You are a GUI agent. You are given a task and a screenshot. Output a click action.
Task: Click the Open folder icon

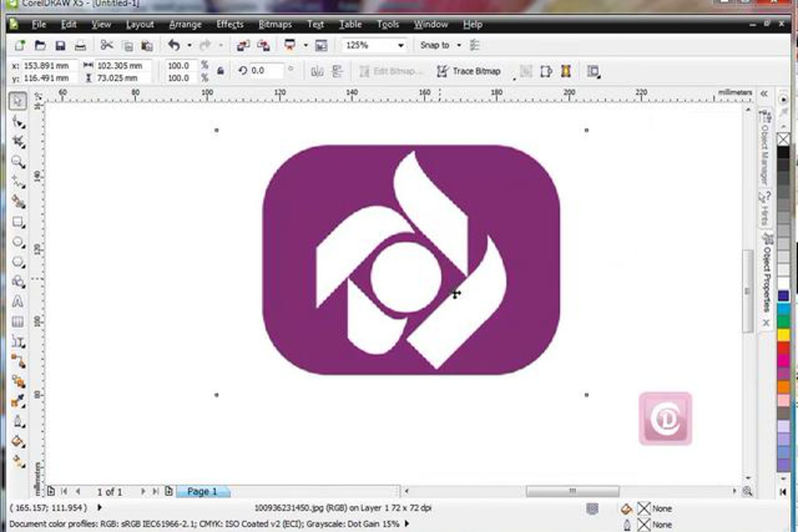tap(40, 45)
